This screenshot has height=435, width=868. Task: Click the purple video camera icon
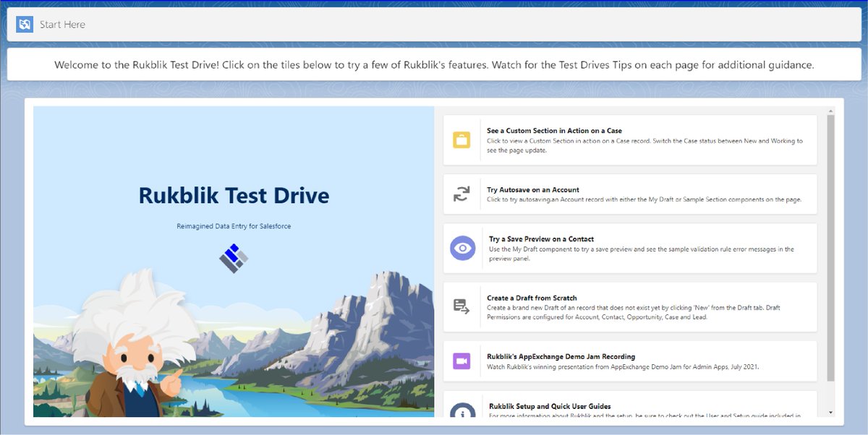(x=461, y=361)
